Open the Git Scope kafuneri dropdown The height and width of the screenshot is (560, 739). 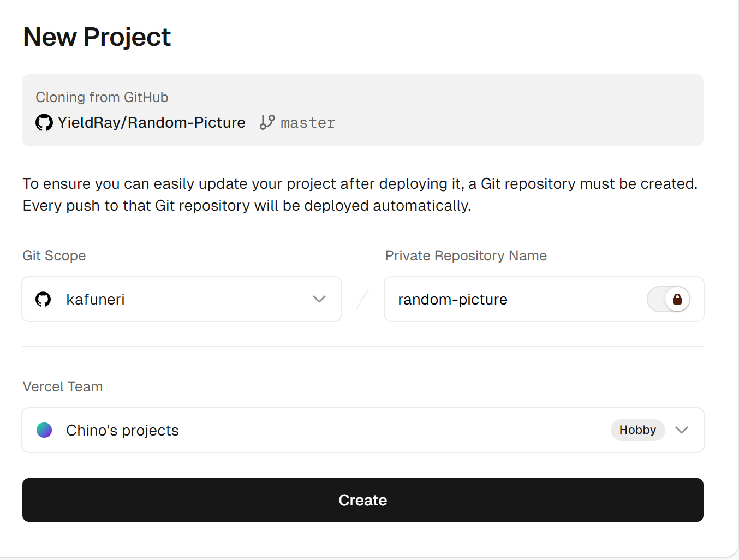[182, 299]
